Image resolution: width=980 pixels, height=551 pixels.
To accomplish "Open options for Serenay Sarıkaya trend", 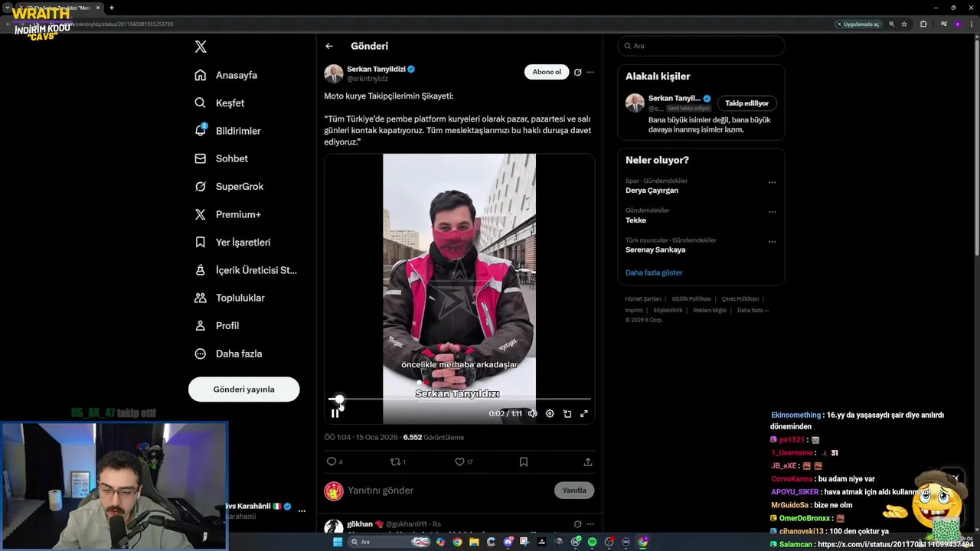I will click(x=772, y=241).
